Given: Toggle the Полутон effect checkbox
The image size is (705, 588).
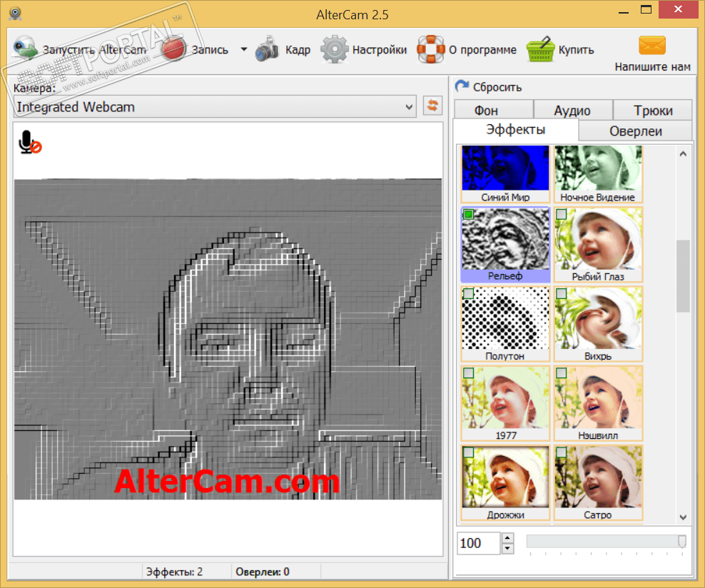Looking at the screenshot, I should pyautogui.click(x=469, y=293).
